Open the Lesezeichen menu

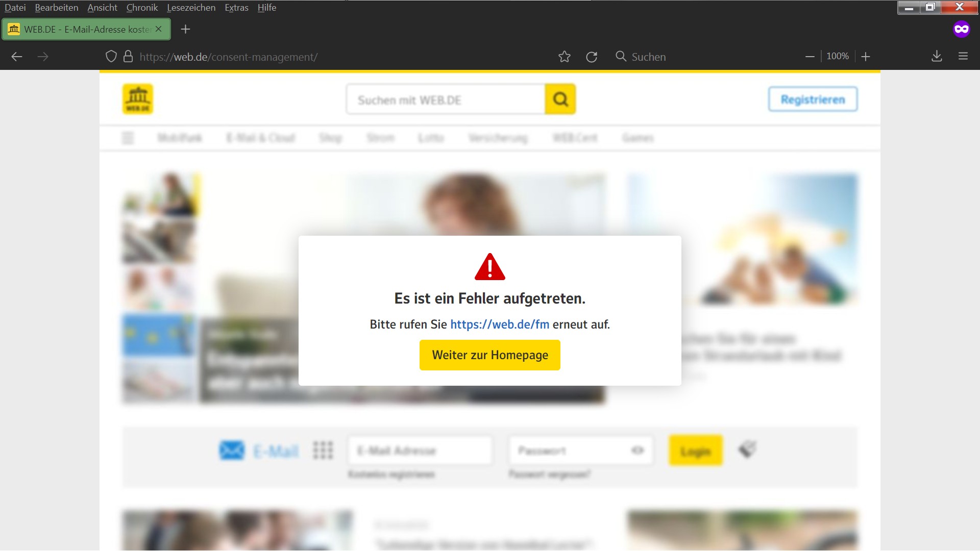(x=191, y=8)
